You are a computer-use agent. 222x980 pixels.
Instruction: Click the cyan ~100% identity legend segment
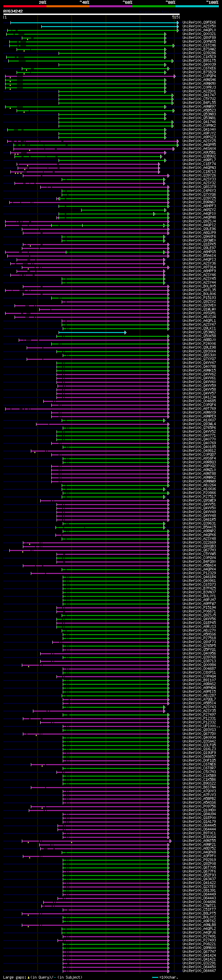[x=197, y=6]
